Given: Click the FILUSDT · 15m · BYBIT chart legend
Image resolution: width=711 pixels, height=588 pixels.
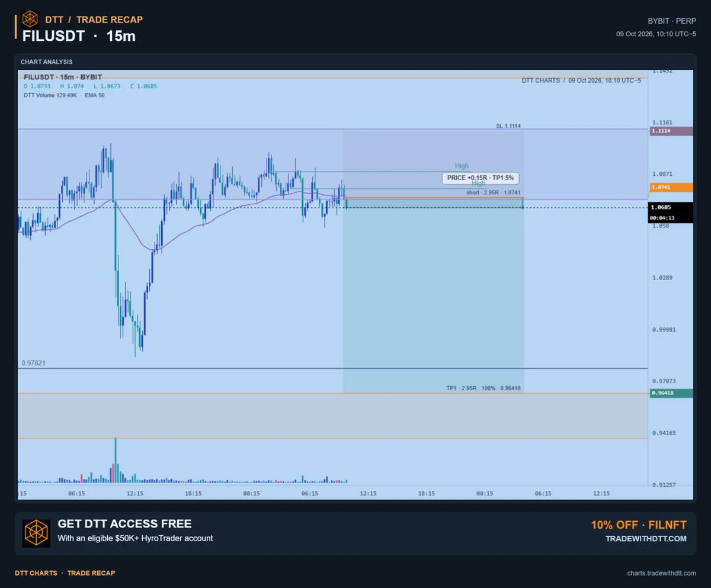Looking at the screenshot, I should (x=63, y=77).
